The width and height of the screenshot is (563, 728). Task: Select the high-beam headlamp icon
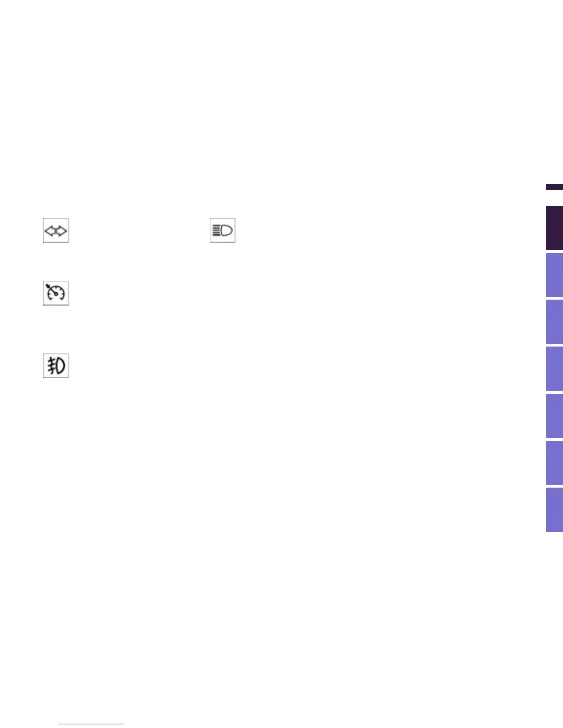coord(223,231)
